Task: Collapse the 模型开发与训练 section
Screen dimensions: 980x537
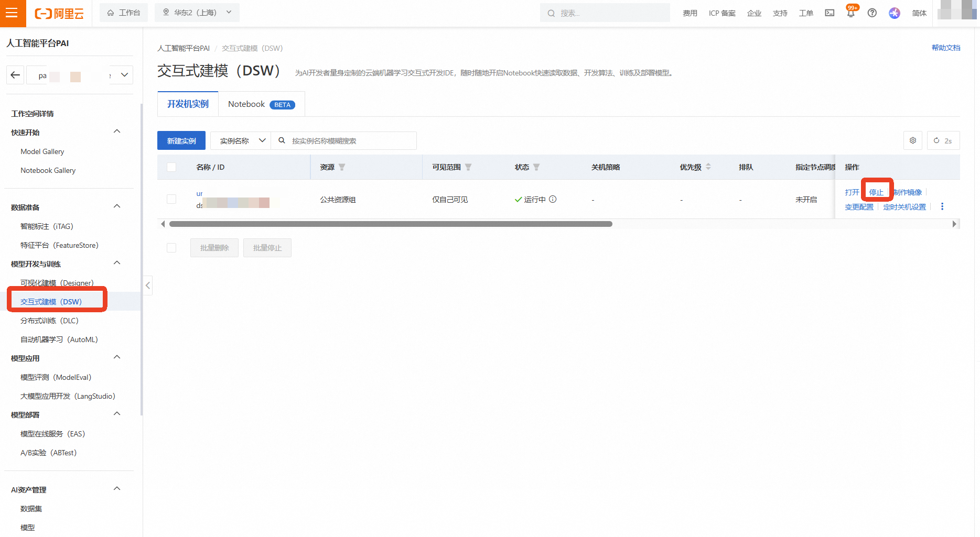Action: (117, 263)
